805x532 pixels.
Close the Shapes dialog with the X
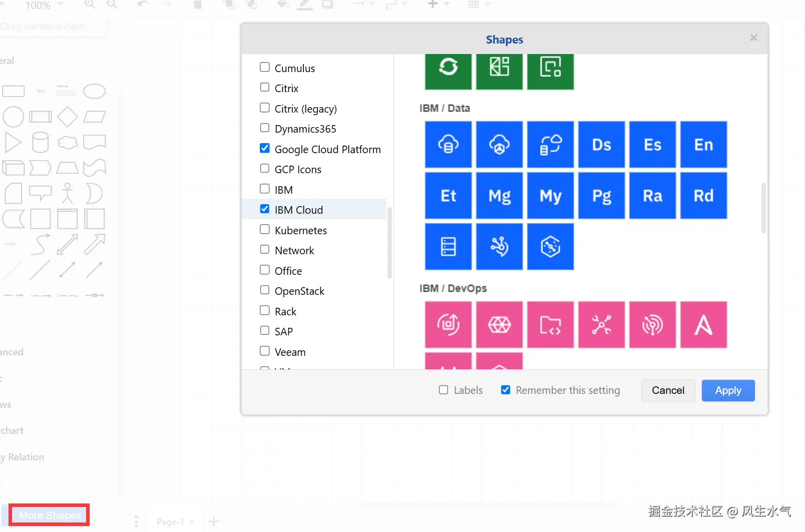[753, 38]
